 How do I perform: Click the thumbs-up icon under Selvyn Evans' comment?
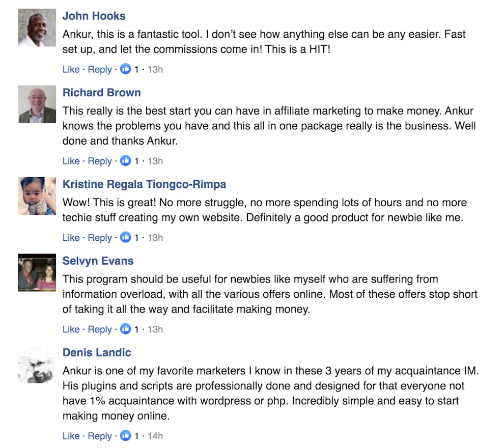point(126,329)
